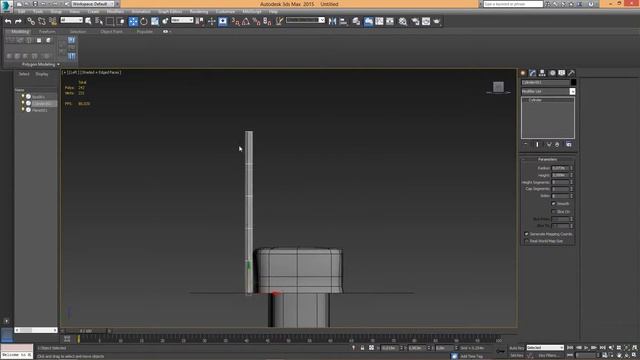Switch to the Modeling ribbon tab

point(20,31)
